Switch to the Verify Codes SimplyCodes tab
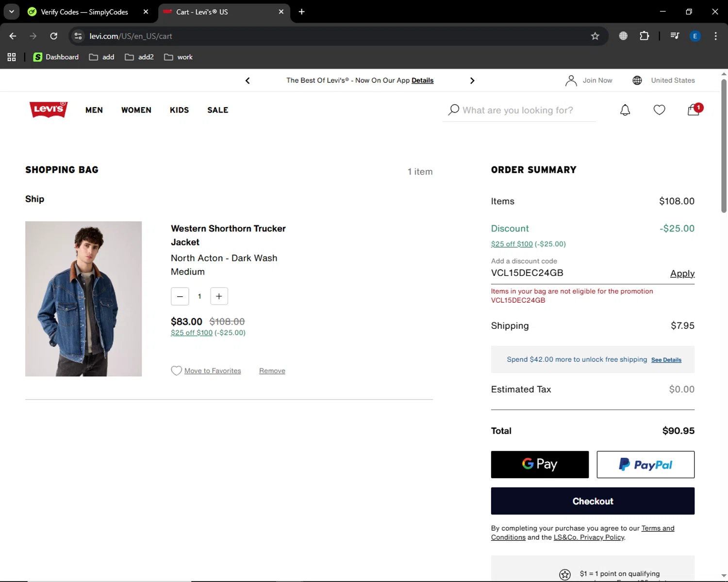 click(84, 12)
